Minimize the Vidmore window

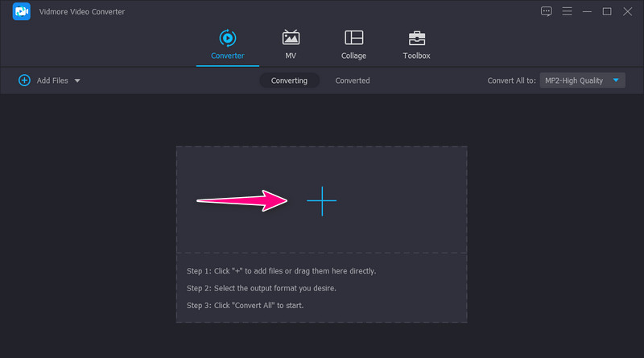(587, 11)
